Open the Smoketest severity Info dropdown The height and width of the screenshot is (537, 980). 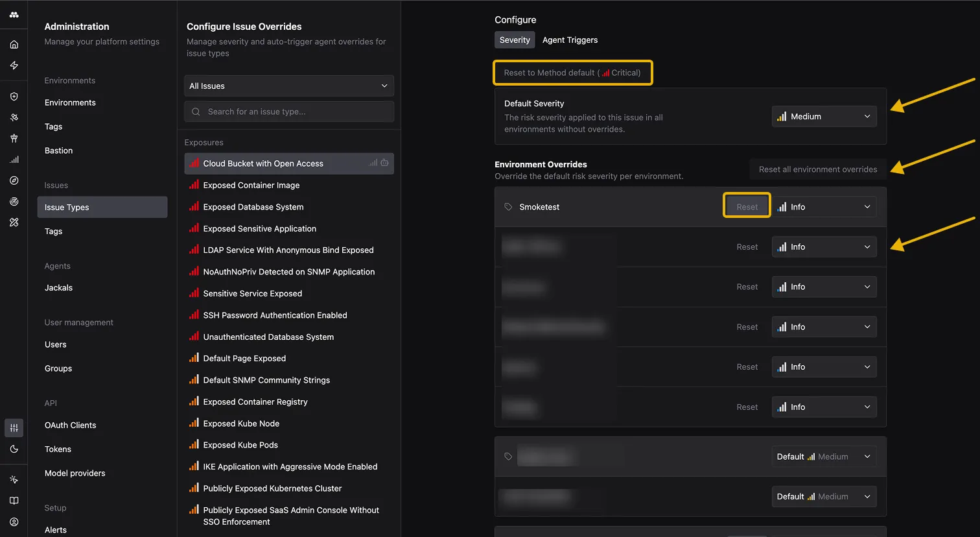[824, 207]
